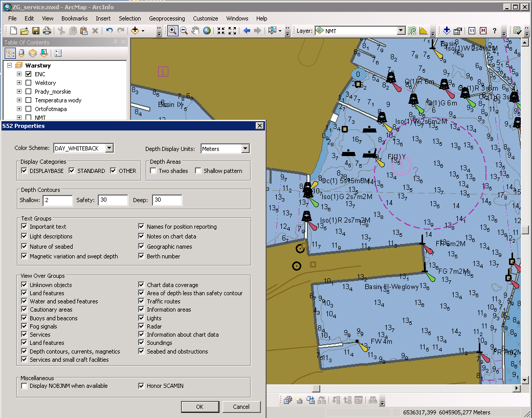Open the histogram icon on 3D Analyst toolbar
This screenshot has width=532, height=418.
coord(423,31)
